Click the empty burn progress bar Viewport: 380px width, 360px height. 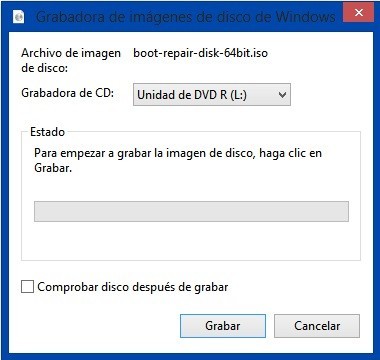coord(191,211)
